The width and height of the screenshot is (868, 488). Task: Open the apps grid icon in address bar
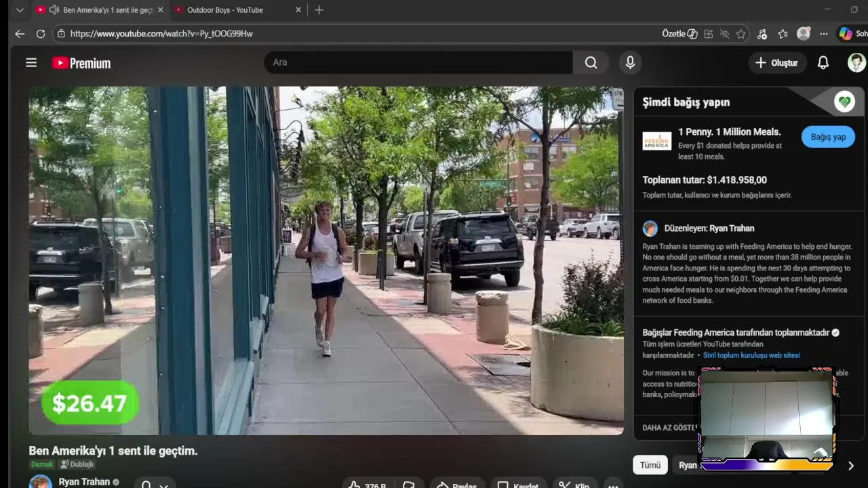pyautogui.click(x=708, y=33)
